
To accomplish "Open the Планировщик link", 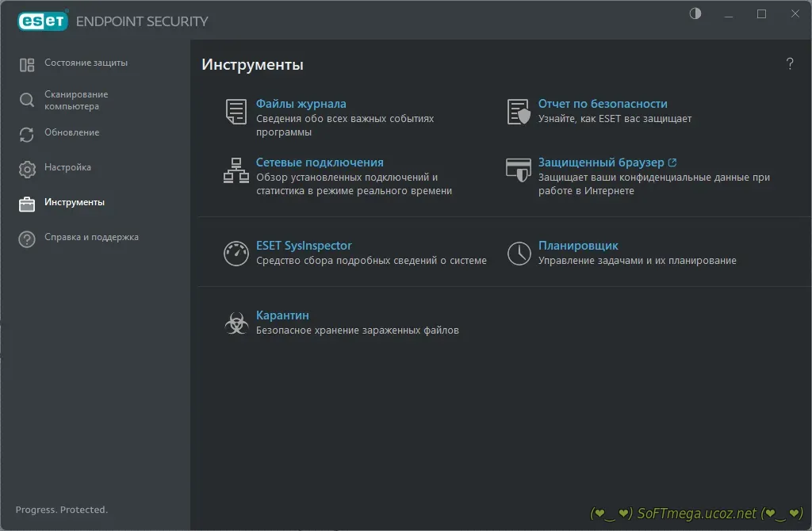I will tap(577, 246).
